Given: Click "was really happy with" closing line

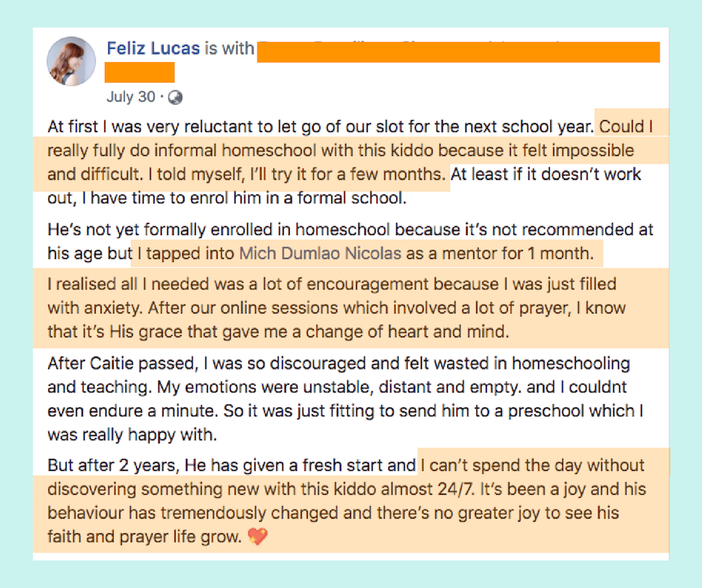Looking at the screenshot, I should pos(132,434).
